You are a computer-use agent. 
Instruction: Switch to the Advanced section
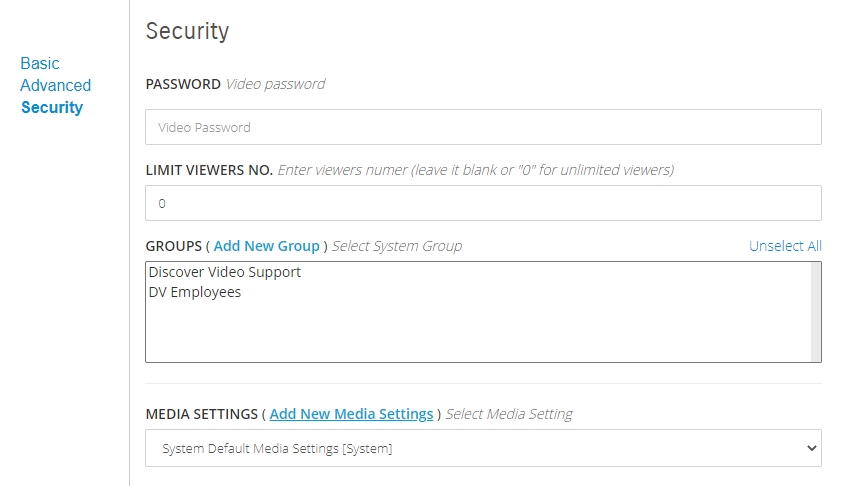[56, 85]
